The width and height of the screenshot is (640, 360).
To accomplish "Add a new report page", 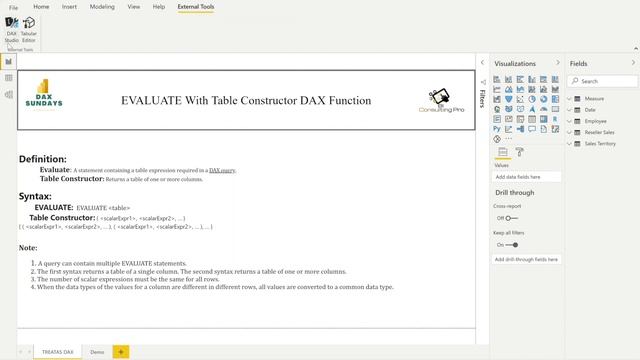I will coord(121,352).
